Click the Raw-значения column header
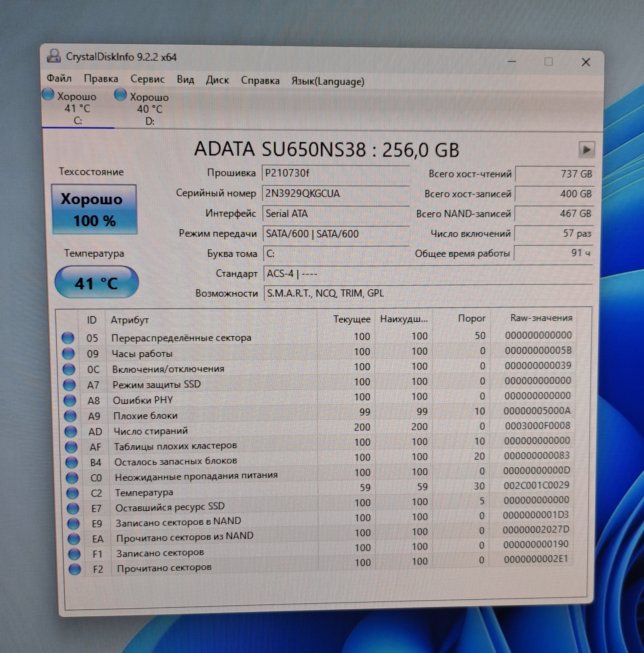 pos(541,318)
